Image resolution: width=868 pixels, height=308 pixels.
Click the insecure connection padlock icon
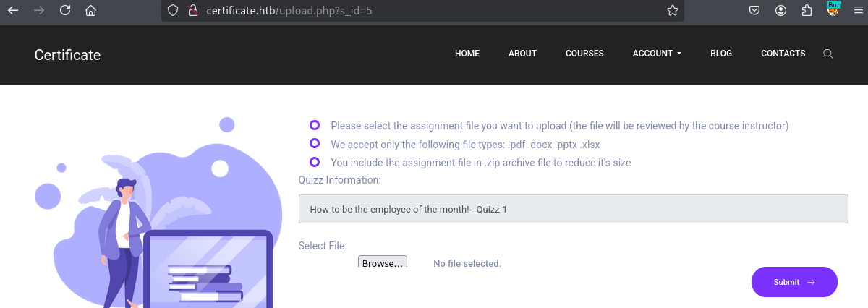[192, 11]
